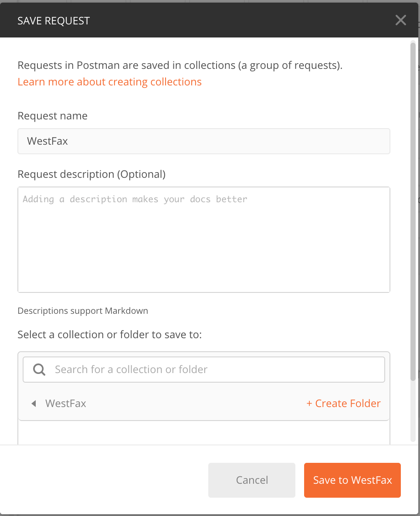
Task: Click the close X icon on dialog
Action: 400,20
